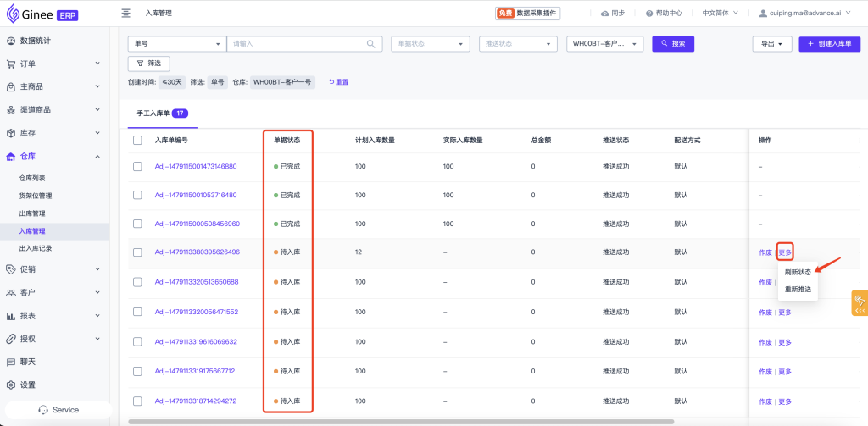868x426 pixels.
Task: Select 刷新状态 from the popup menu
Action: pos(798,272)
